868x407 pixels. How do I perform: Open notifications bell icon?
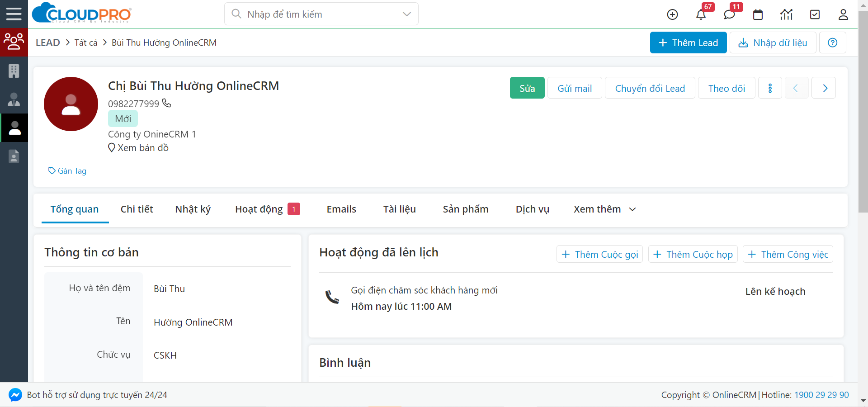(x=701, y=14)
